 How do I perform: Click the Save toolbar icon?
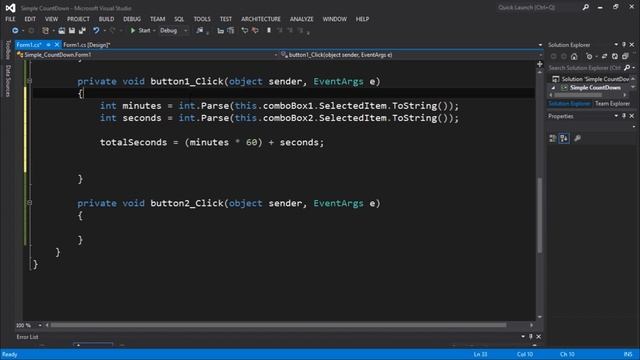pos(72,31)
